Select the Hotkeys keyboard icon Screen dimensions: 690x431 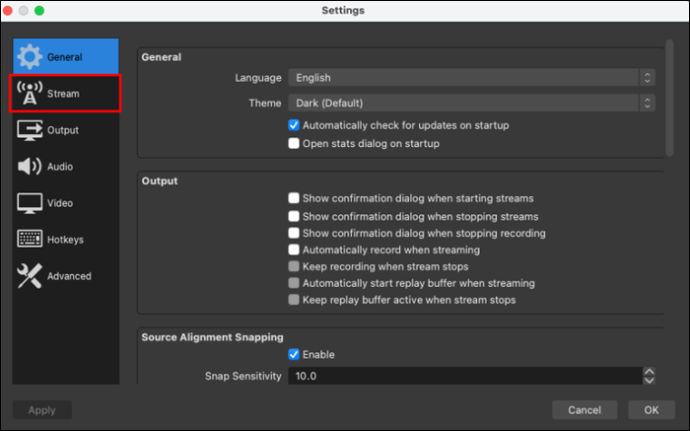coord(29,239)
